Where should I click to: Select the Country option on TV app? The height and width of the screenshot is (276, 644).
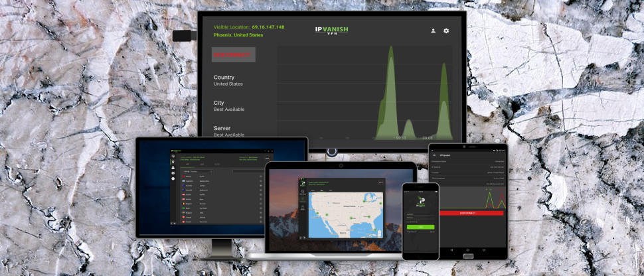pyautogui.click(x=228, y=80)
